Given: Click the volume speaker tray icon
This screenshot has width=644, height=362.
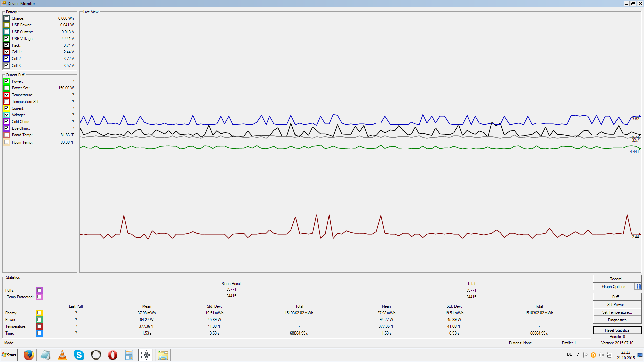Looking at the screenshot, I should [x=601, y=355].
